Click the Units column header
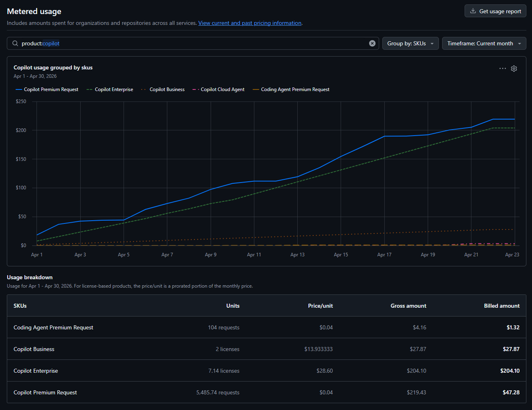532x410 pixels. point(233,306)
